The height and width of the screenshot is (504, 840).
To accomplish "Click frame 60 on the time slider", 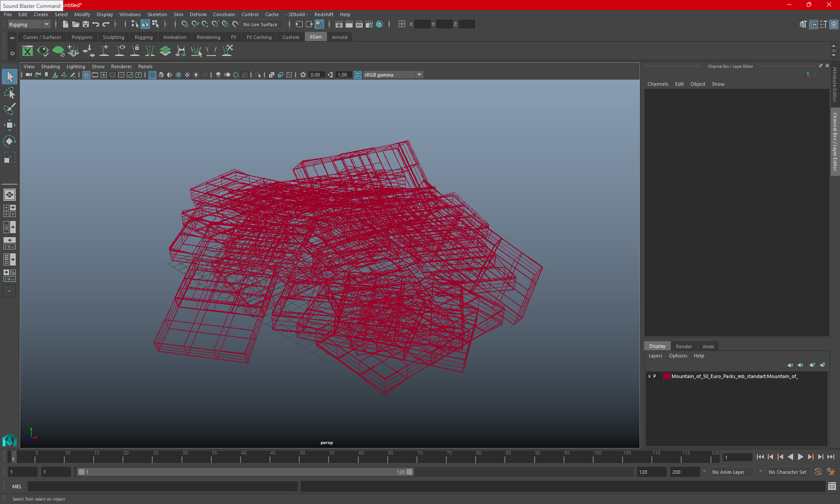I will (x=358, y=457).
